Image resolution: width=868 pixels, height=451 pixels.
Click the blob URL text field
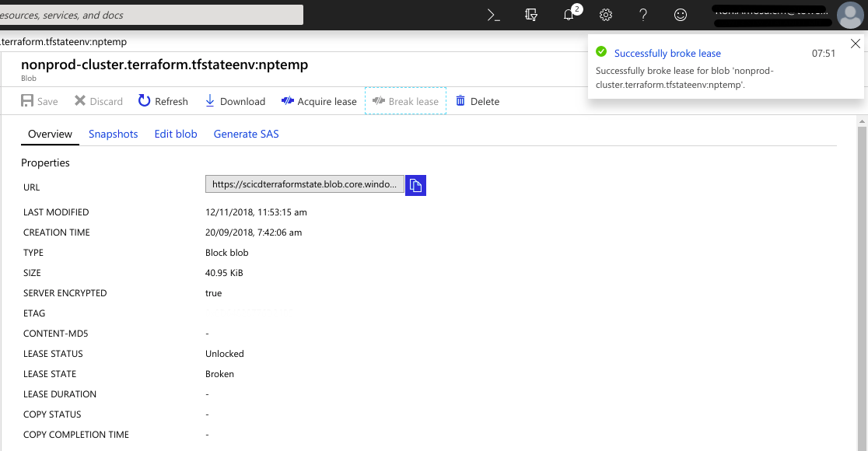click(304, 184)
